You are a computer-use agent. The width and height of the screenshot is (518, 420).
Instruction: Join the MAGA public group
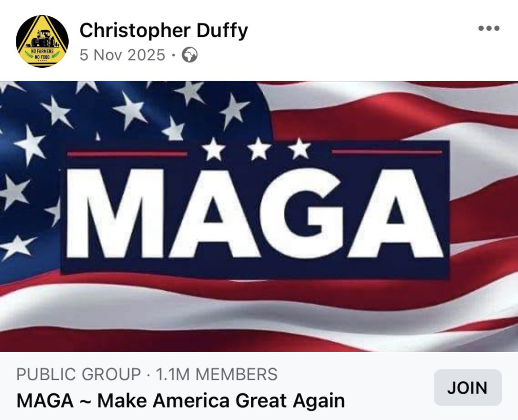468,388
